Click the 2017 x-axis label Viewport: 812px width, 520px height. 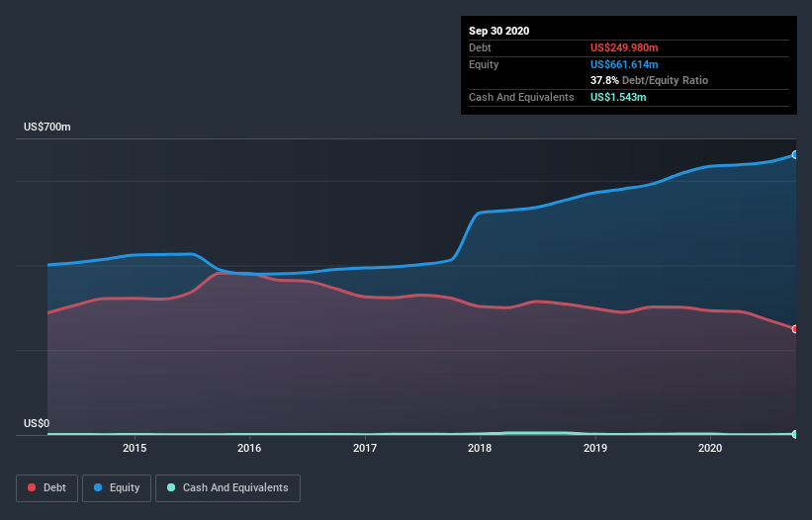365,448
